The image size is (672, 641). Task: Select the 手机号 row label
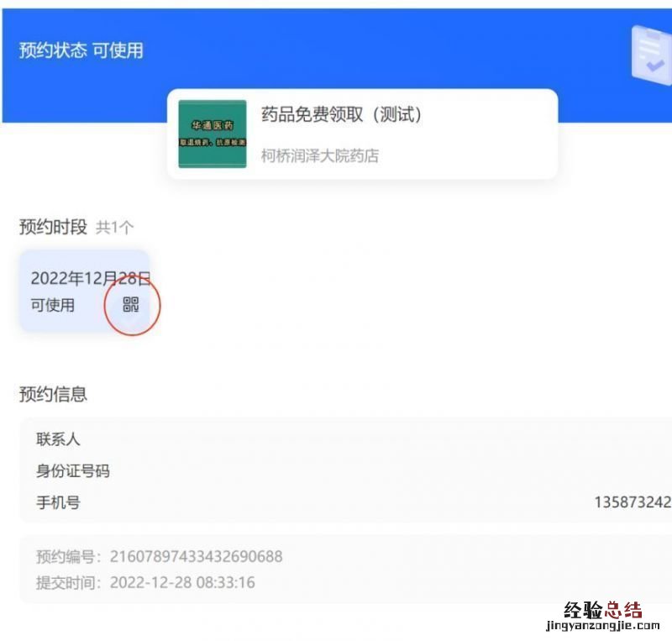click(58, 502)
